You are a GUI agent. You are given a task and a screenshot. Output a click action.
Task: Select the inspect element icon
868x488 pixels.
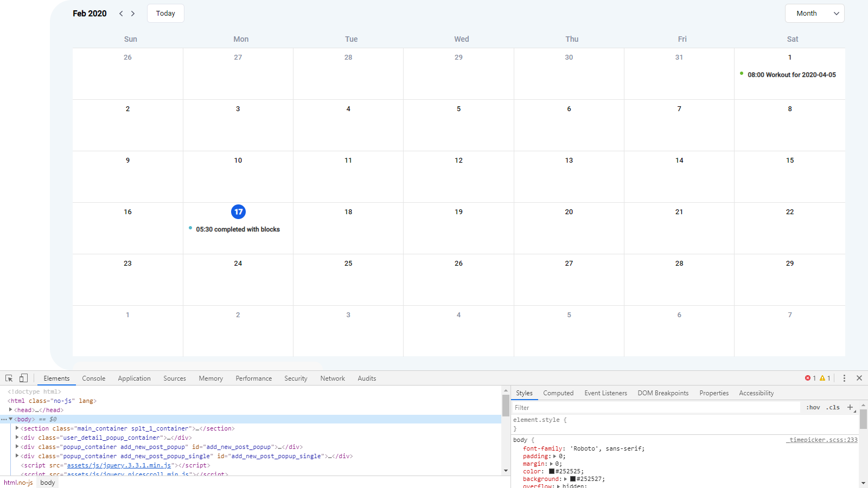click(x=8, y=377)
